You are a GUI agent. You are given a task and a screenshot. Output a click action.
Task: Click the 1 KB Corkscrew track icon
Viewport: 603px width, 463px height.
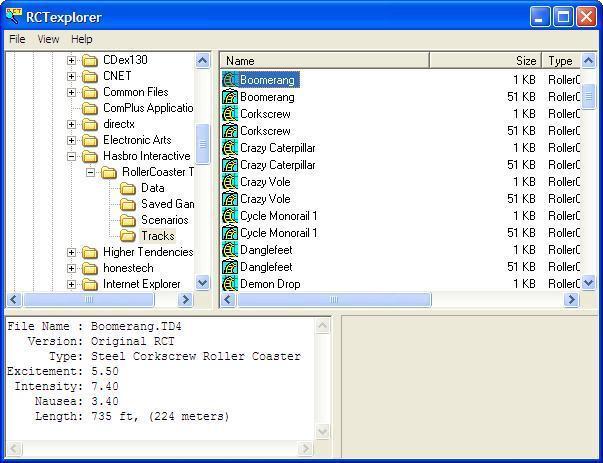tap(230, 114)
